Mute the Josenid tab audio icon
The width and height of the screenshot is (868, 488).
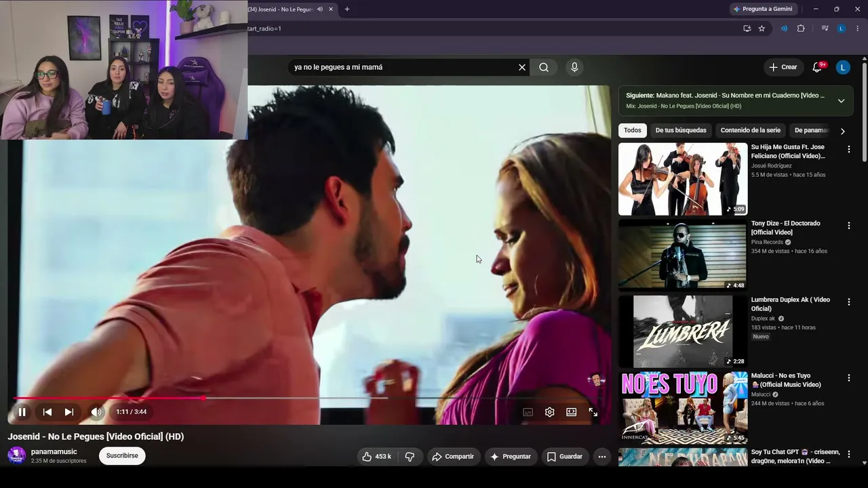320,9
